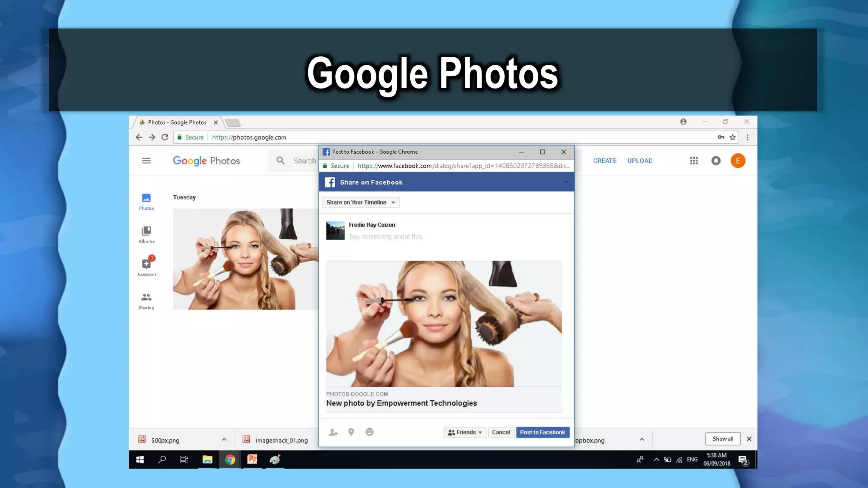Image resolution: width=868 pixels, height=488 pixels.
Task: Add location pin in Facebook dialog
Action: coord(351,432)
